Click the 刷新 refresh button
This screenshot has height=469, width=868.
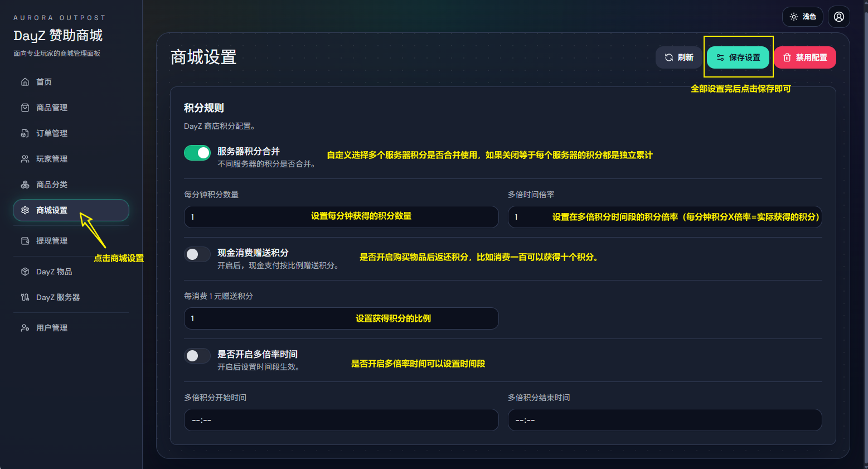678,57
